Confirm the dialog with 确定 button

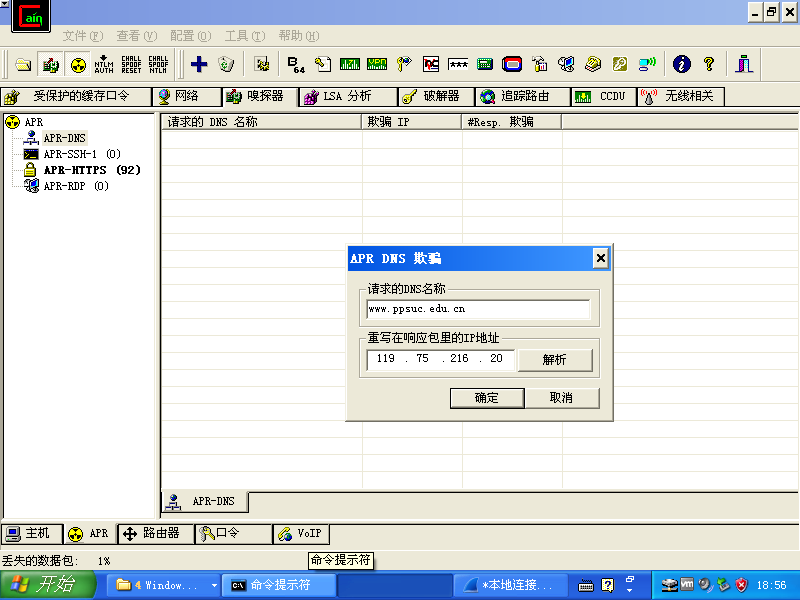coord(487,398)
